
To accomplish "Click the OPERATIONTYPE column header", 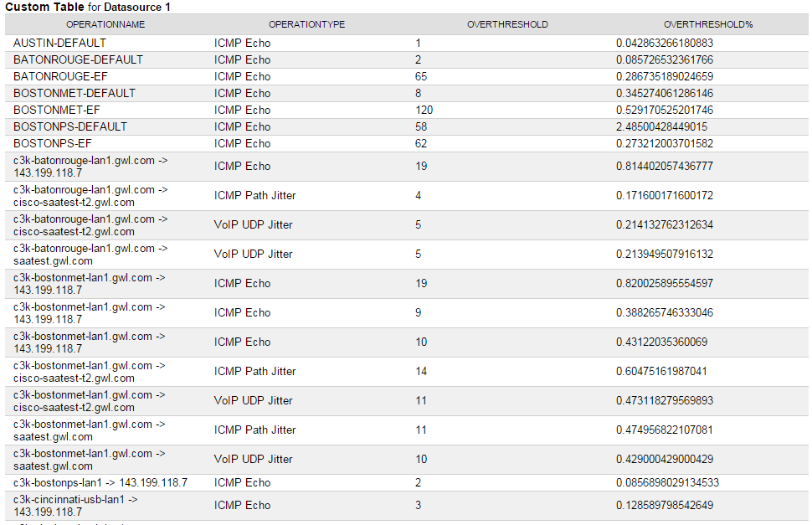I will click(x=306, y=24).
